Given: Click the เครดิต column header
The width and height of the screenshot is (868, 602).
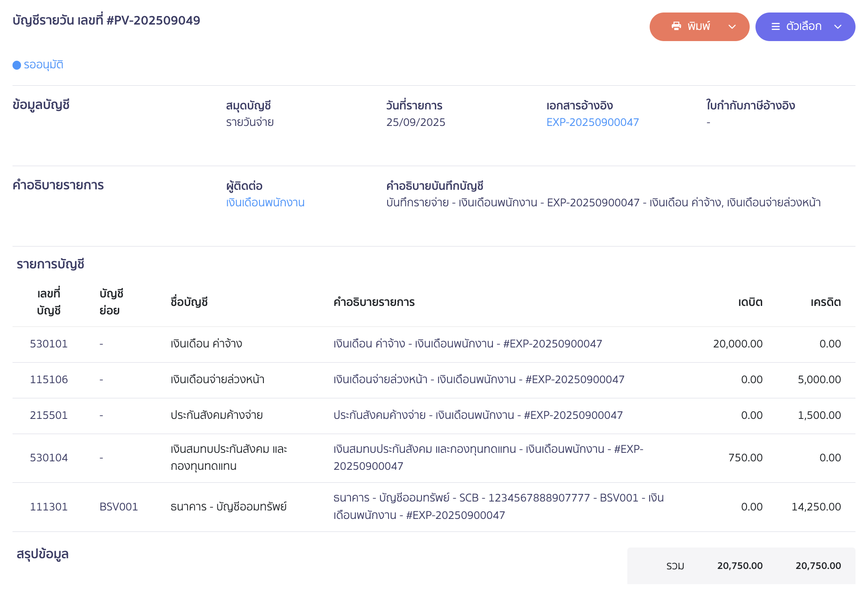Looking at the screenshot, I should click(x=826, y=302).
